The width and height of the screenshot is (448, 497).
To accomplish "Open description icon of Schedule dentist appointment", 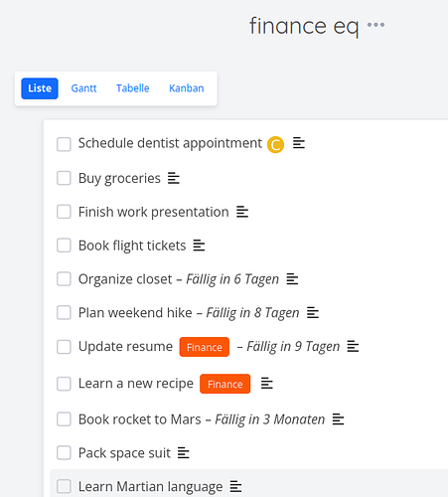I will (299, 143).
